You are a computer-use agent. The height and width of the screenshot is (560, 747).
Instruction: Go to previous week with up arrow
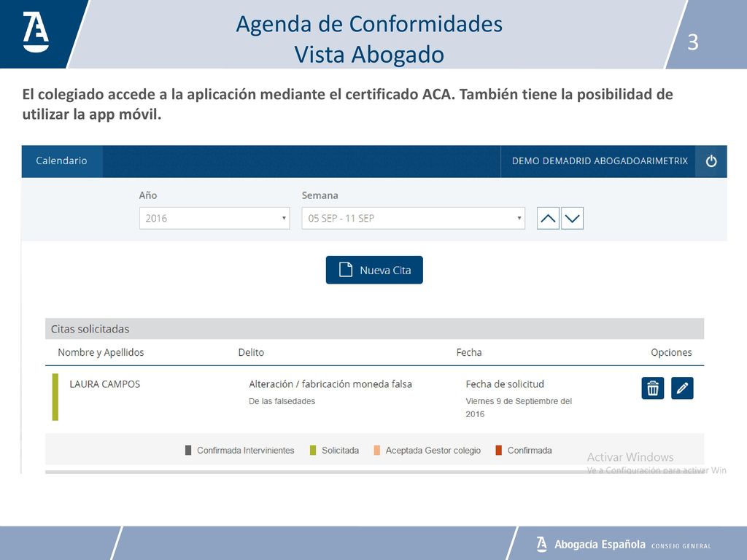(x=548, y=219)
